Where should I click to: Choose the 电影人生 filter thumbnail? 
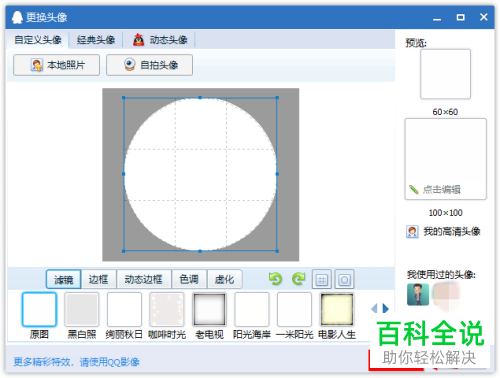pos(337,309)
